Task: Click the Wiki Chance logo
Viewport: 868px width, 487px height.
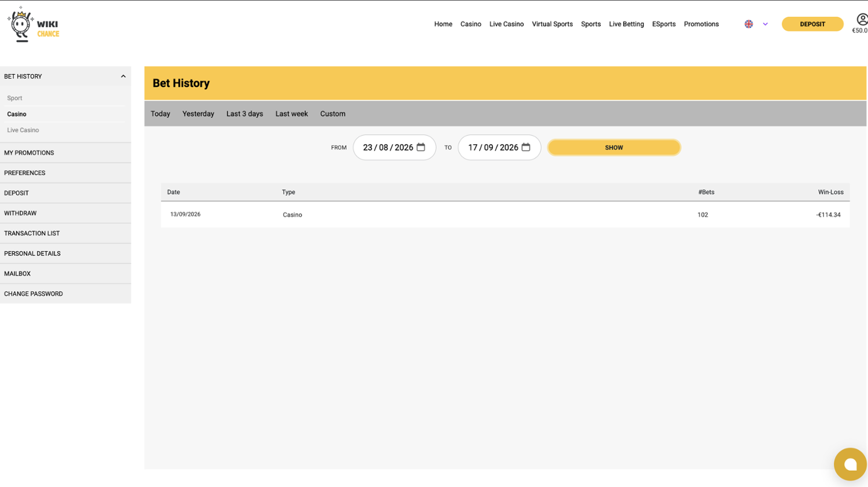Action: coord(33,25)
